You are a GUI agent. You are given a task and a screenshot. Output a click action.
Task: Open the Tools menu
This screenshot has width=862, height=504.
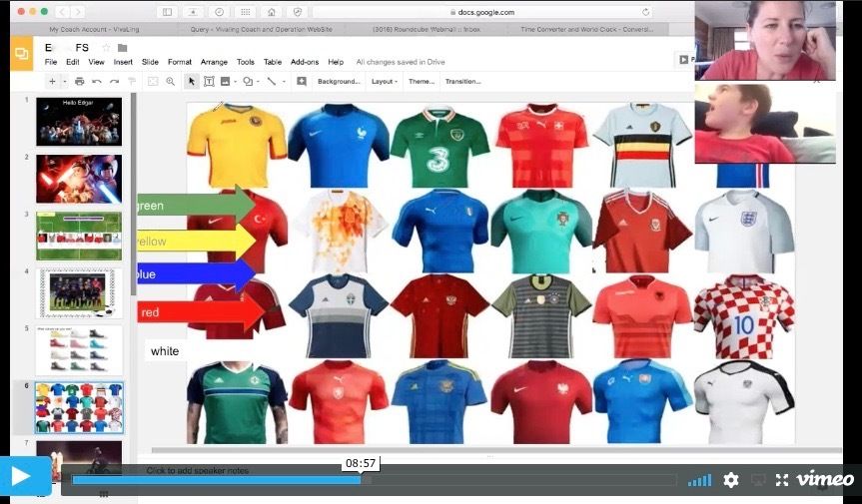pos(245,62)
